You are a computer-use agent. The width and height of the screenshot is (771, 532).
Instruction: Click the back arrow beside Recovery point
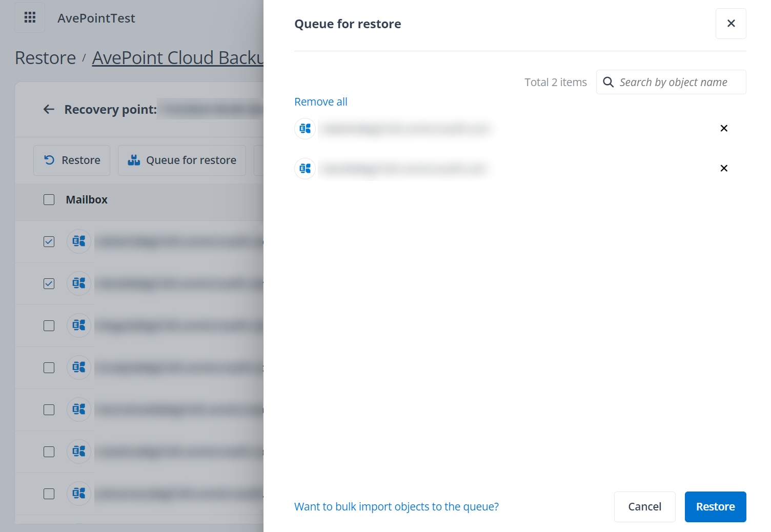coord(49,109)
